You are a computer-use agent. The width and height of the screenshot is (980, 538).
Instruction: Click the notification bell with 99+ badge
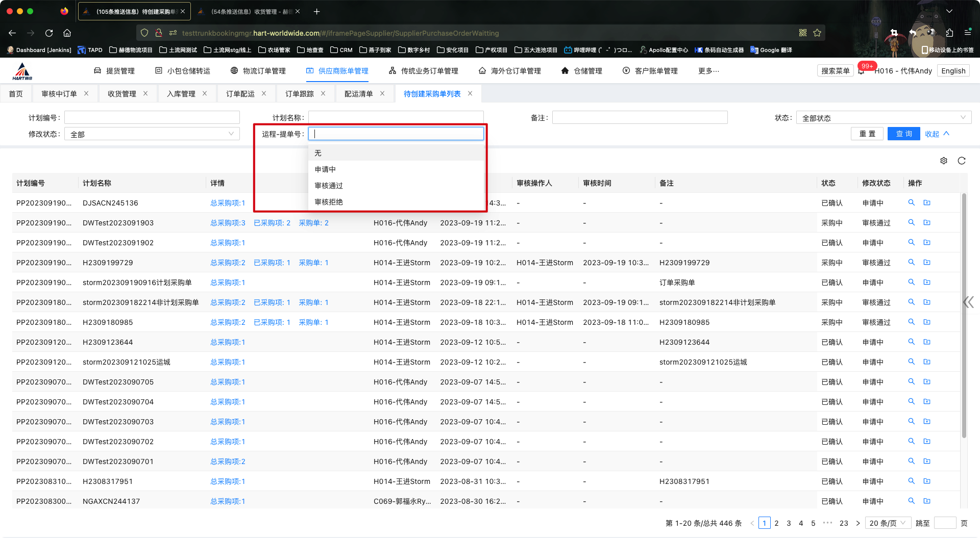tap(862, 71)
